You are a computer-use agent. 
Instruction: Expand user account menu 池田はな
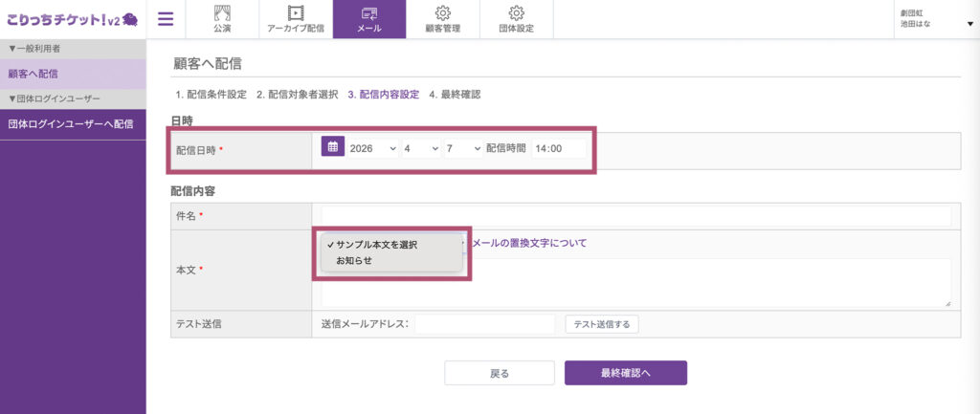tap(935, 19)
